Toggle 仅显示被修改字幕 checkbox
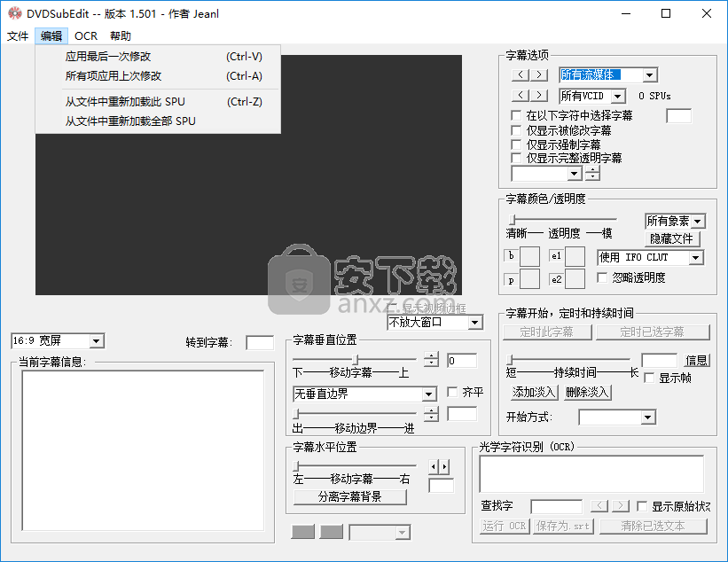The width and height of the screenshot is (728, 562). pyautogui.click(x=516, y=130)
